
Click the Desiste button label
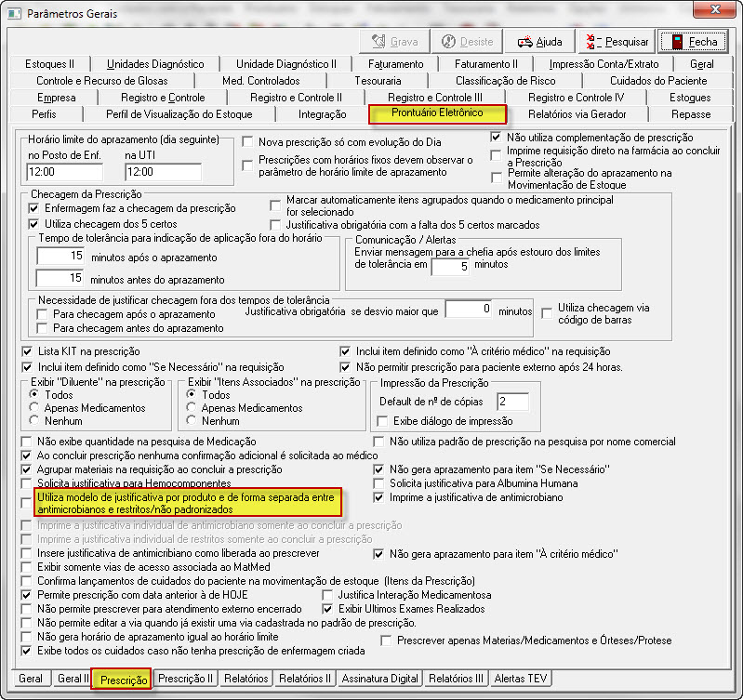point(476,42)
